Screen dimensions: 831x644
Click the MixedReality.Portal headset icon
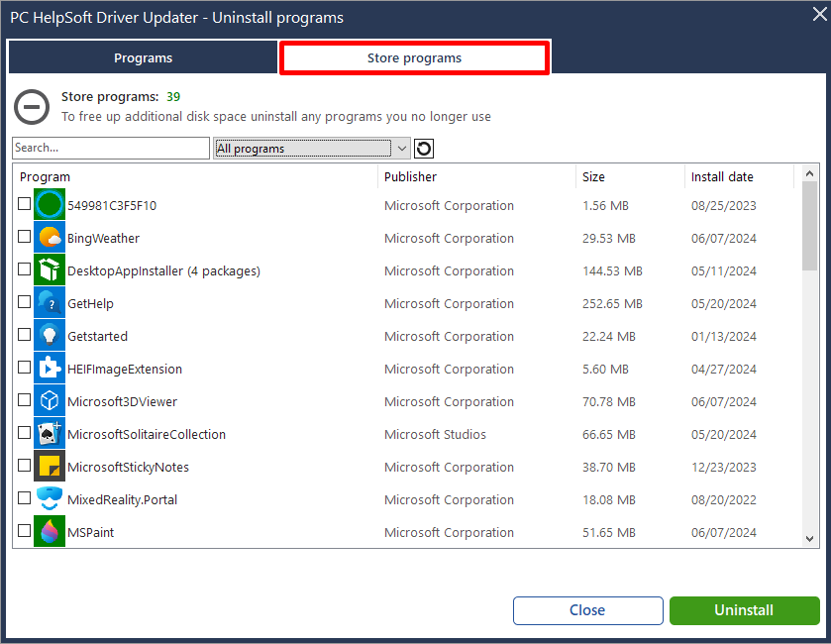click(50, 499)
